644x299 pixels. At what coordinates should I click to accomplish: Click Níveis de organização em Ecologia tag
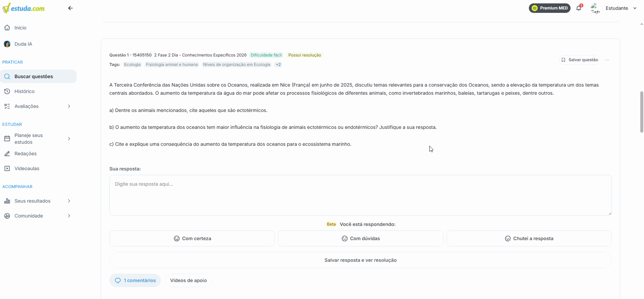[x=237, y=65]
